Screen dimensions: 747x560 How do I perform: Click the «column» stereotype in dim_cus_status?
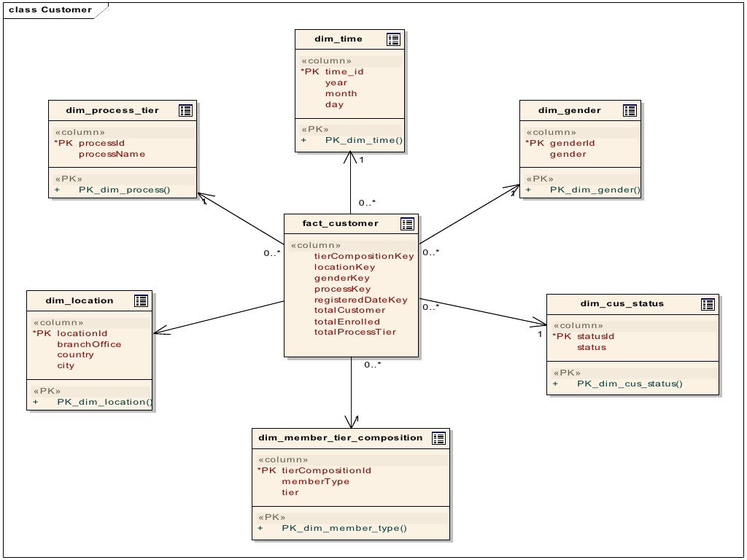pos(578,326)
